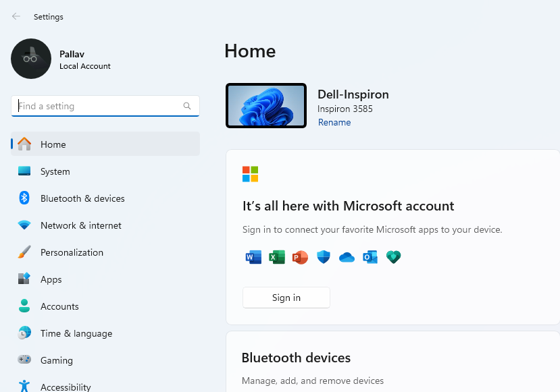
Task: Click the Personalization paintbrush icon
Action: coord(24,252)
